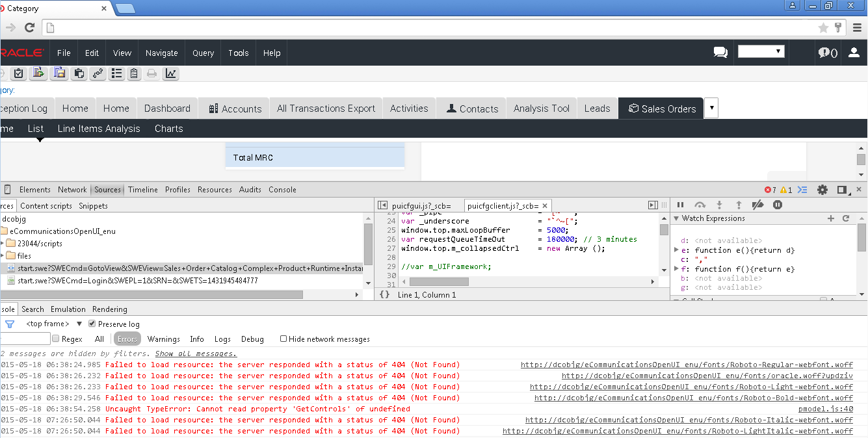The width and height of the screenshot is (868, 438).
Task: Click the Chrome address bar
Action: pyautogui.click(x=429, y=27)
